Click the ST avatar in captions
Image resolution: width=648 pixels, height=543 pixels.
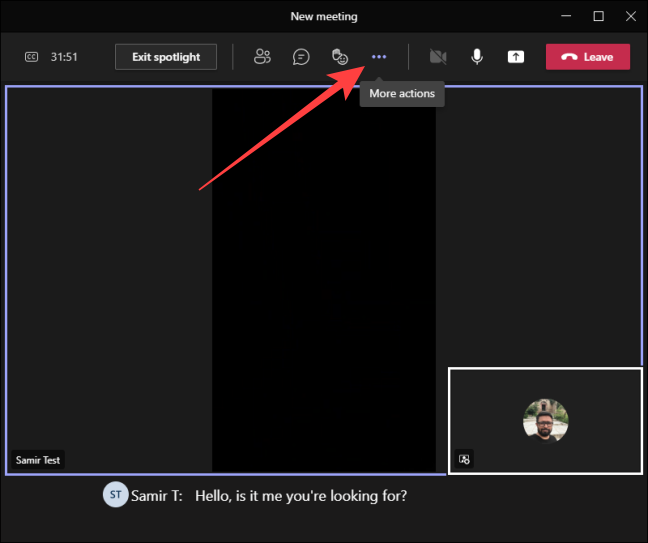(115, 495)
